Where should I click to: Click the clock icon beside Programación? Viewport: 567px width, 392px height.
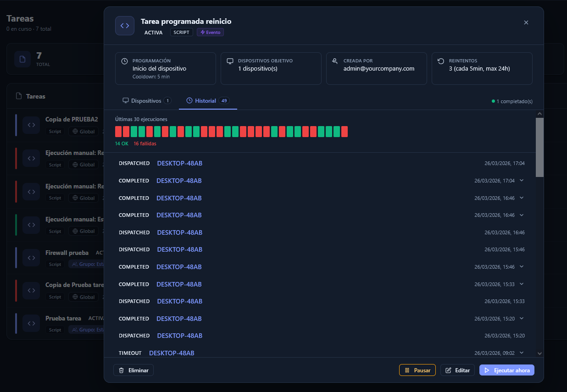[x=124, y=61]
